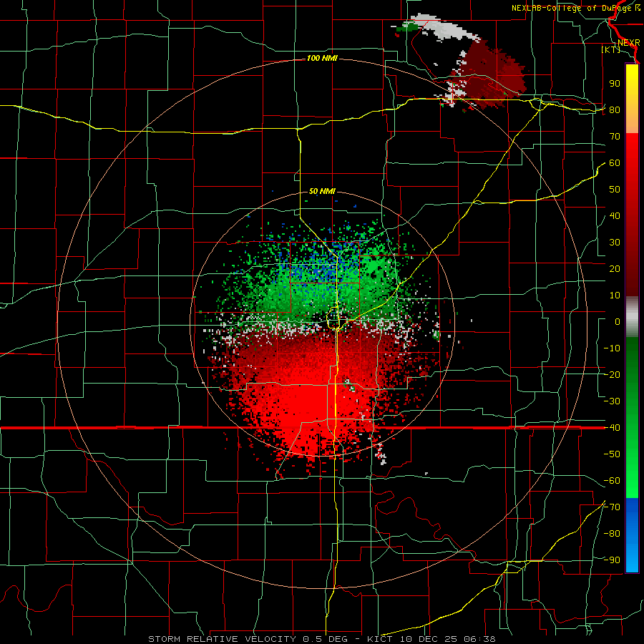Image resolution: width=644 pixels, height=644 pixels.
Task: Click the gray echo patch at the top of the map
Action: click(446, 28)
